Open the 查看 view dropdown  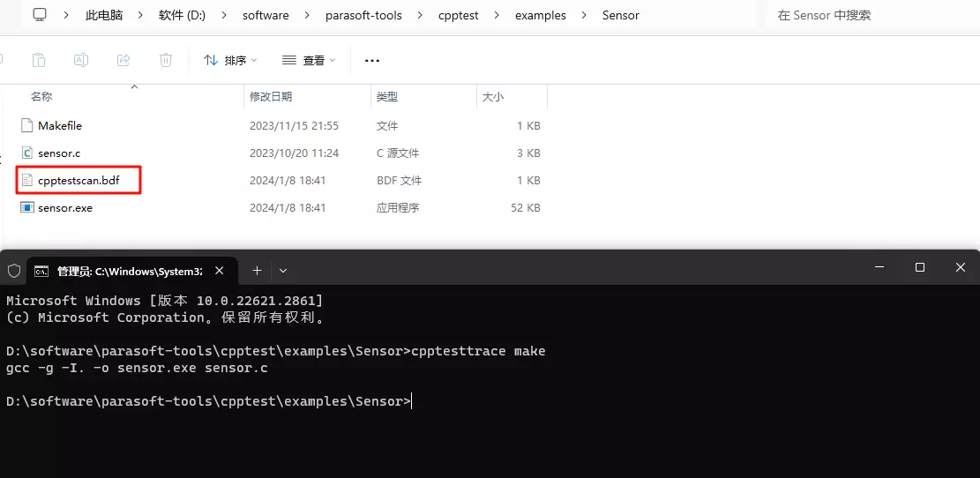[309, 60]
